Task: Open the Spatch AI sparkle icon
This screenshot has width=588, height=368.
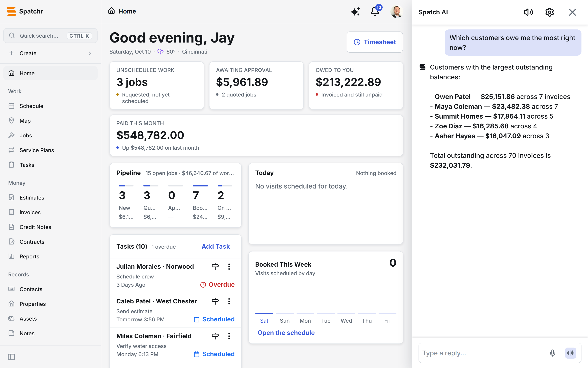Action: pyautogui.click(x=355, y=11)
